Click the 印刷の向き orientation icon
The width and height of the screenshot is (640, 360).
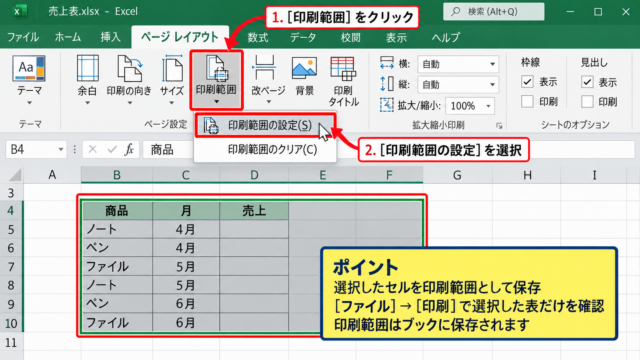point(129,68)
